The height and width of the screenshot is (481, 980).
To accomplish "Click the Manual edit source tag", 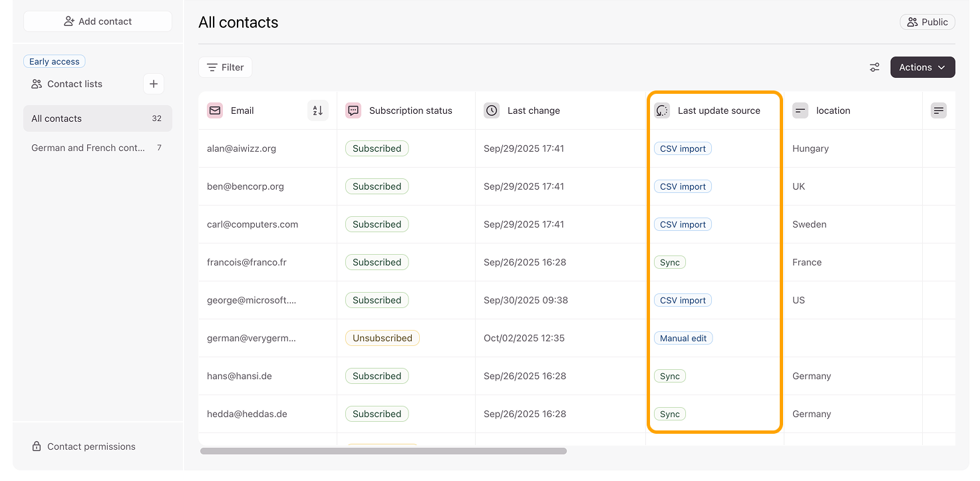I will [x=683, y=338].
